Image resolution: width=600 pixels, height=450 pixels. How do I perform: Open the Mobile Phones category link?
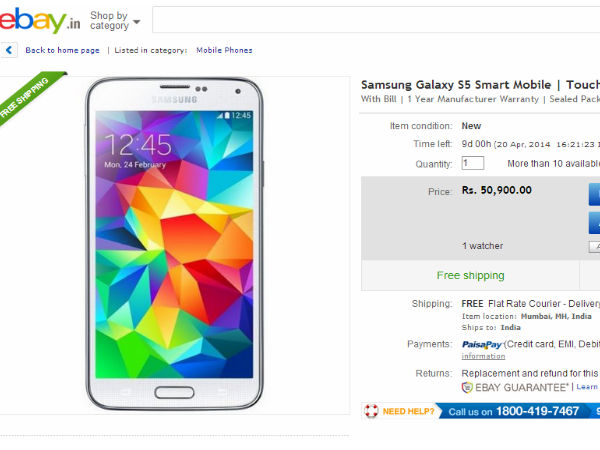(x=224, y=50)
